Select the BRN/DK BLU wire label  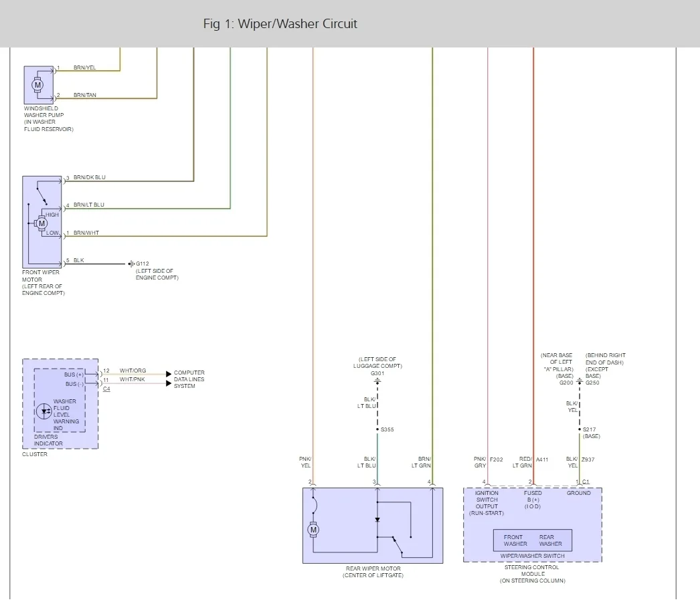[x=89, y=177]
